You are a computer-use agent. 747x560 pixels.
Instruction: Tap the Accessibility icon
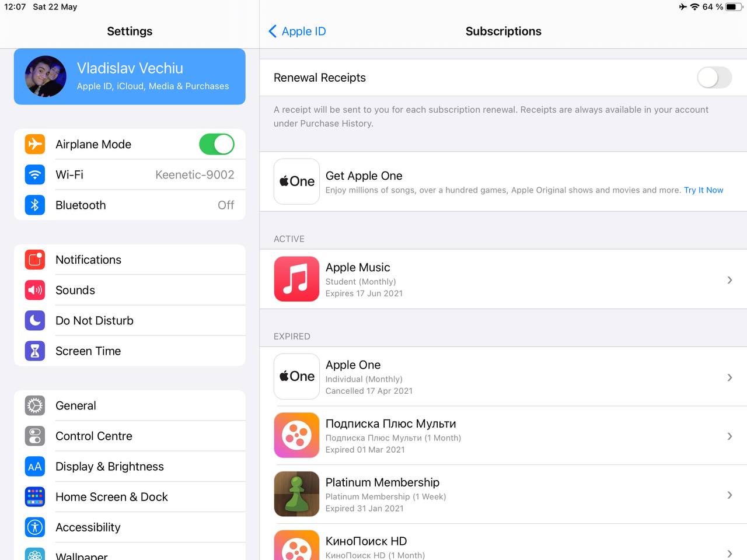pyautogui.click(x=35, y=527)
